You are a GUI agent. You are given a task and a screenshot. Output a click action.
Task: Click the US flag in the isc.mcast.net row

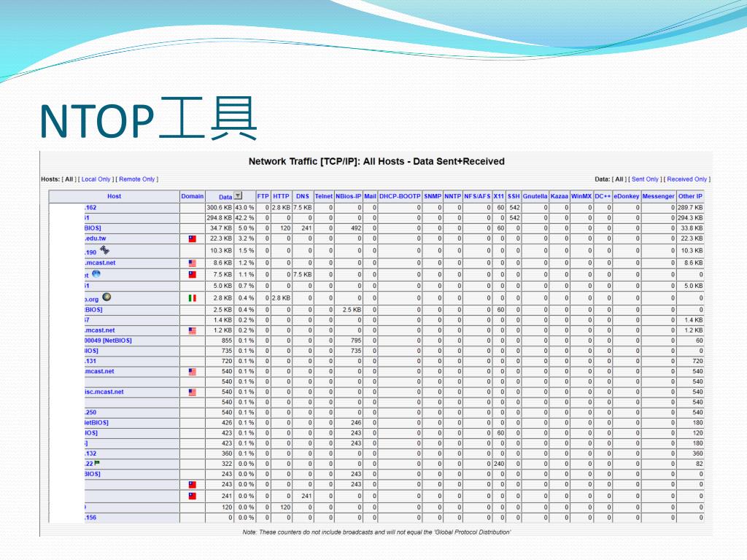coord(193,392)
